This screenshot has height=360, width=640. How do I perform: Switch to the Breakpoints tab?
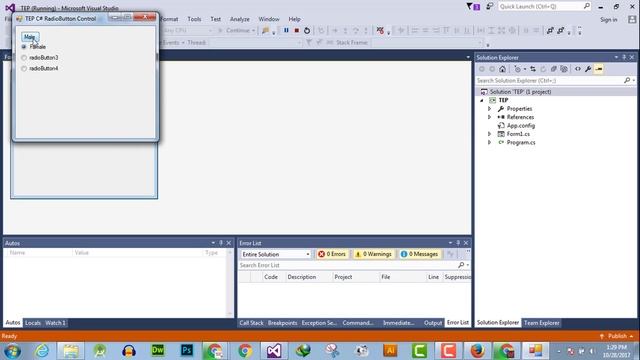pos(282,323)
